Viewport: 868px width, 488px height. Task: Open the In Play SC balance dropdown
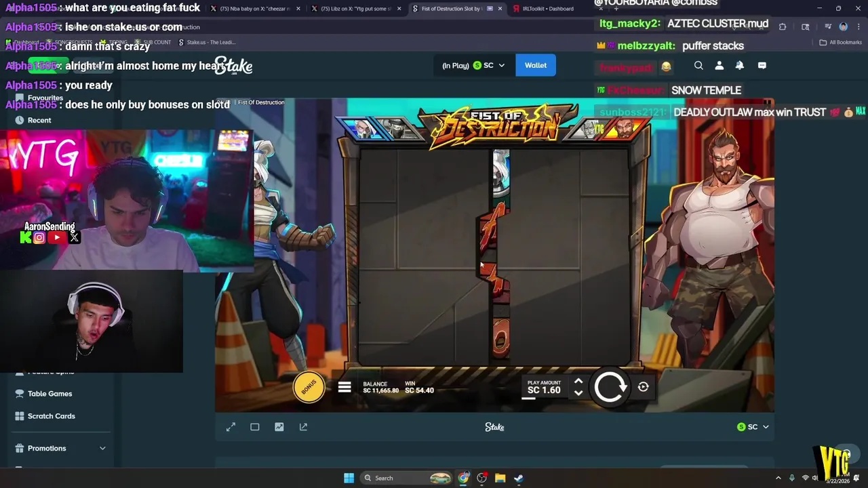coord(473,65)
